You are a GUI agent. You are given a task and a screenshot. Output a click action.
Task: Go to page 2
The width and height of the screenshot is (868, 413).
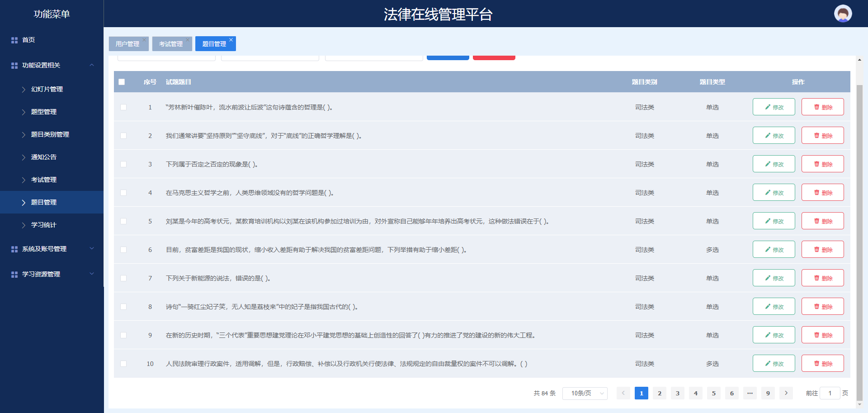coord(660,393)
